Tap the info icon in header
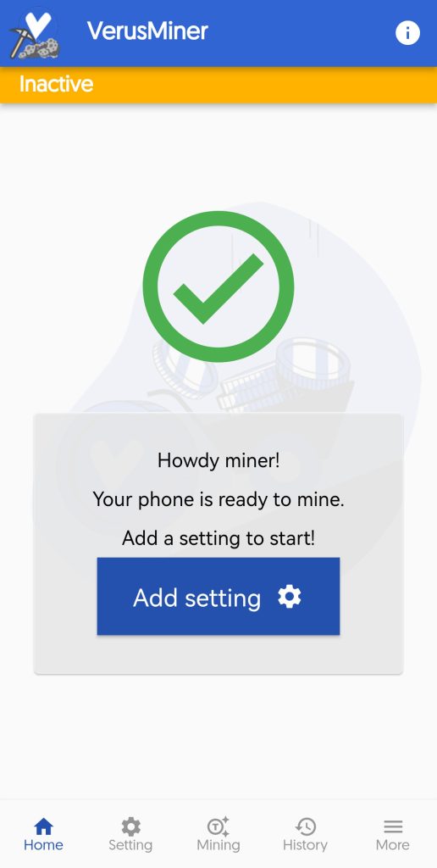437x868 pixels. [x=407, y=33]
